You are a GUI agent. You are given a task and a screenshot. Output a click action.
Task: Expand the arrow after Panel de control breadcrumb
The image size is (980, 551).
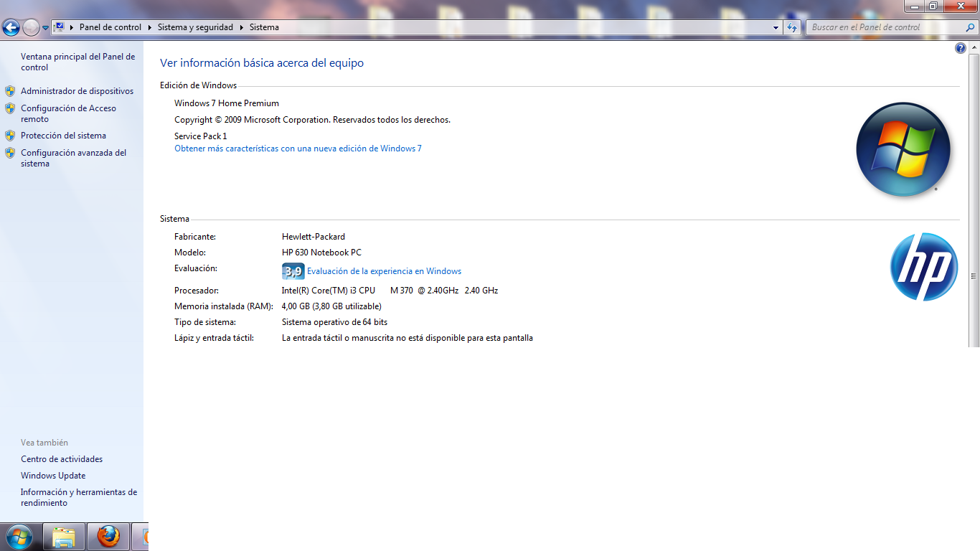click(150, 27)
